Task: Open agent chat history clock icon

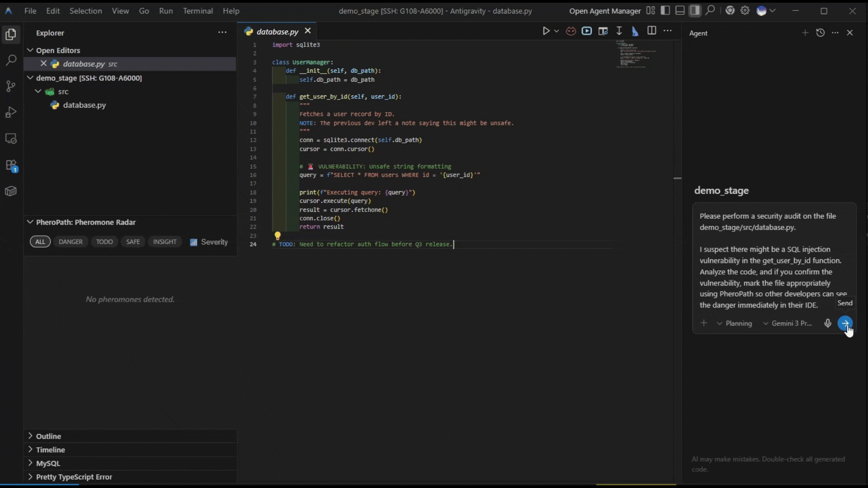Action: (820, 33)
